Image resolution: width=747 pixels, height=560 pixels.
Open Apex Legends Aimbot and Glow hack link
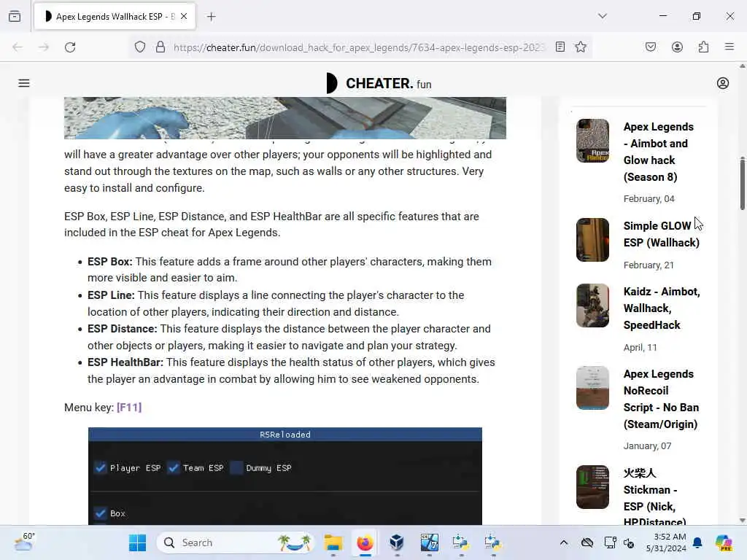(659, 152)
